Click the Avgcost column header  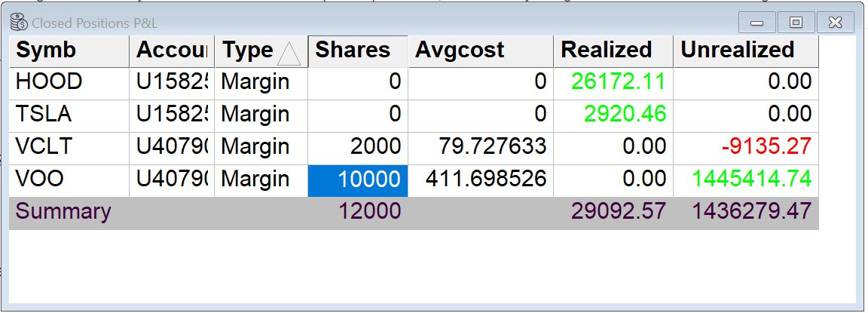480,51
